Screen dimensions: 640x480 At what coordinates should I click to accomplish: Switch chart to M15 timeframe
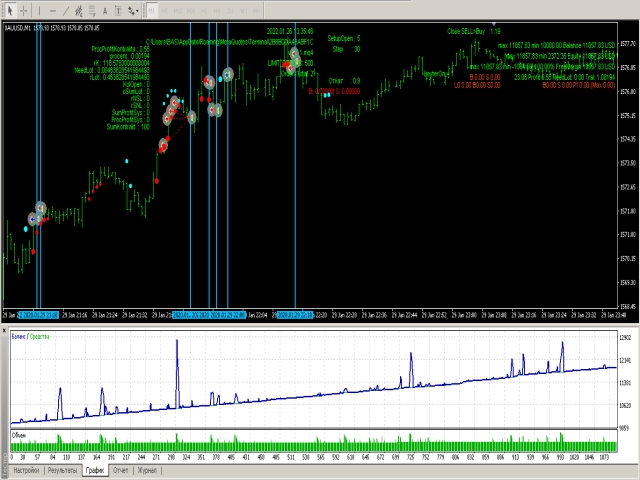pos(178,11)
